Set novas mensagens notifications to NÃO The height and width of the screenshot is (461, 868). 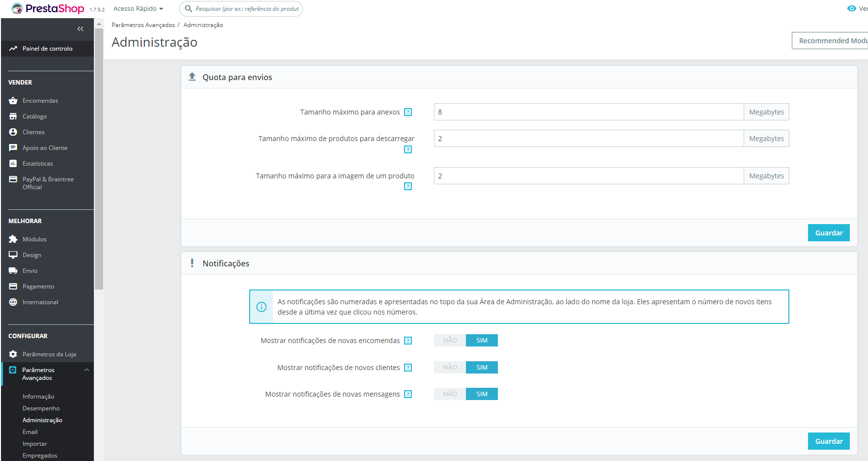[450, 394]
